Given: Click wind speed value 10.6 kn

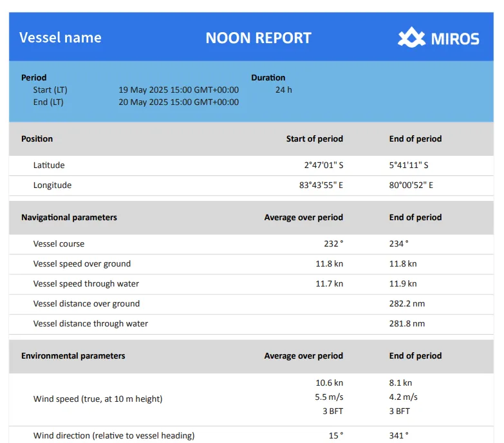Looking at the screenshot, I should click(x=329, y=383).
